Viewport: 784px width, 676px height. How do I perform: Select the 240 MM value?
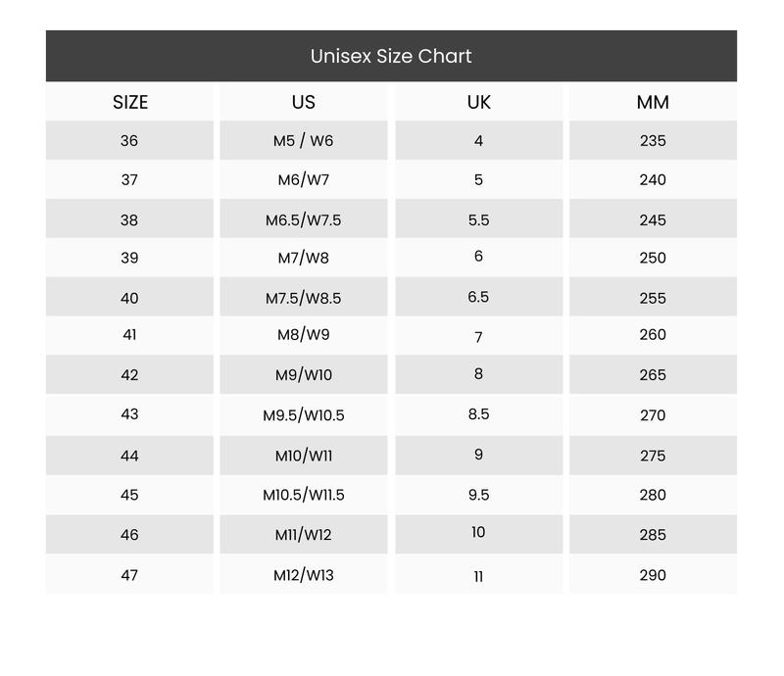pos(653,179)
